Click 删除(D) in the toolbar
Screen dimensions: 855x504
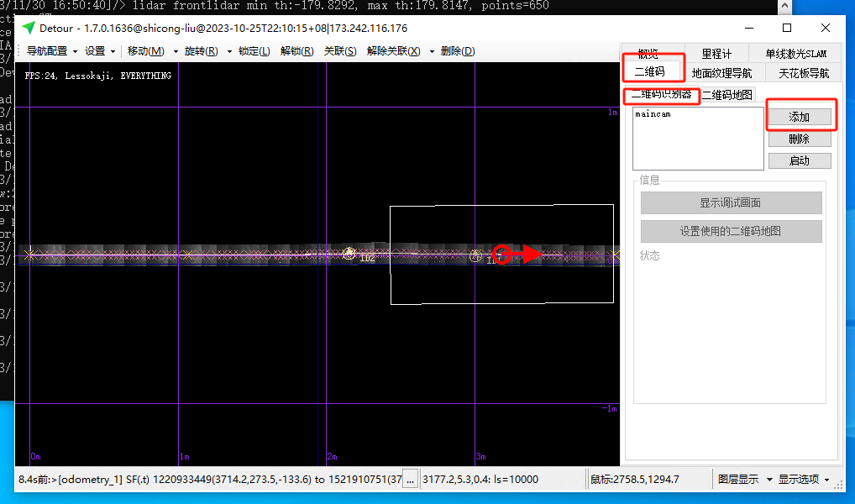457,51
